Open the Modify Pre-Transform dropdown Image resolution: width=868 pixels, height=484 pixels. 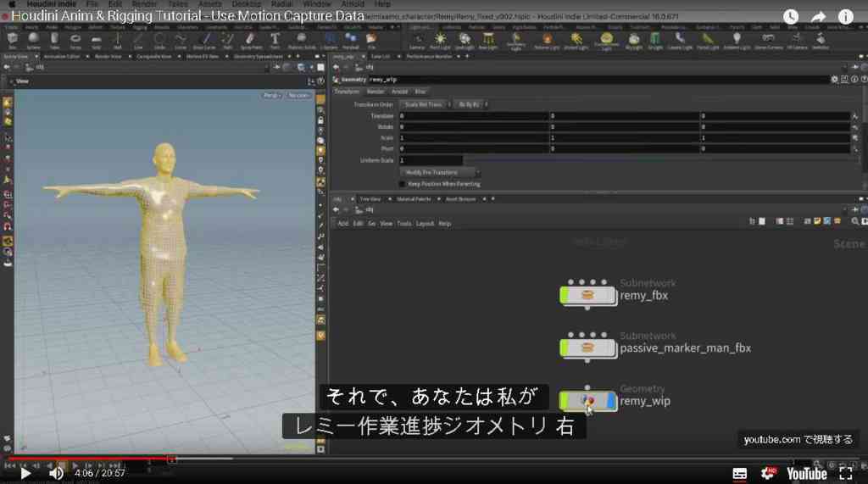pyautogui.click(x=438, y=172)
